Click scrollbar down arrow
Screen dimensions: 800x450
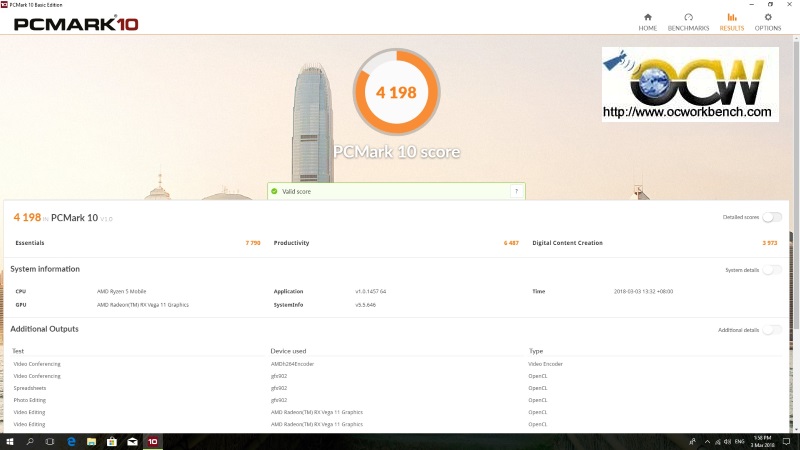(796, 429)
